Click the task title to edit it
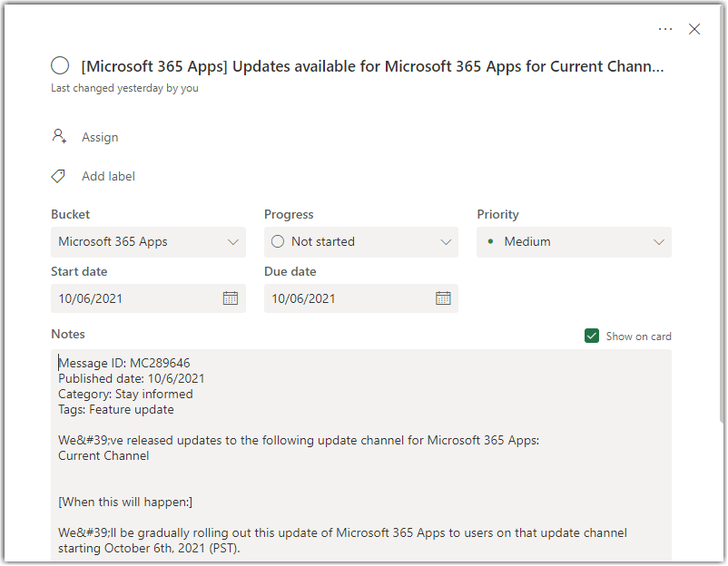The height and width of the screenshot is (566, 728). [x=372, y=66]
